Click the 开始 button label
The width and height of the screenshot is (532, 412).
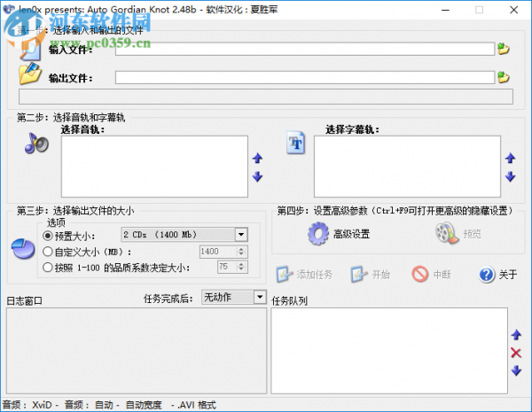[x=380, y=275]
